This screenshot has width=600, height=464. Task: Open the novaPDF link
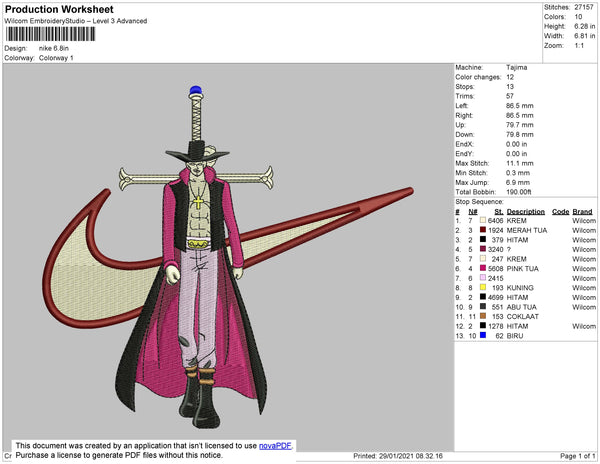click(x=275, y=446)
